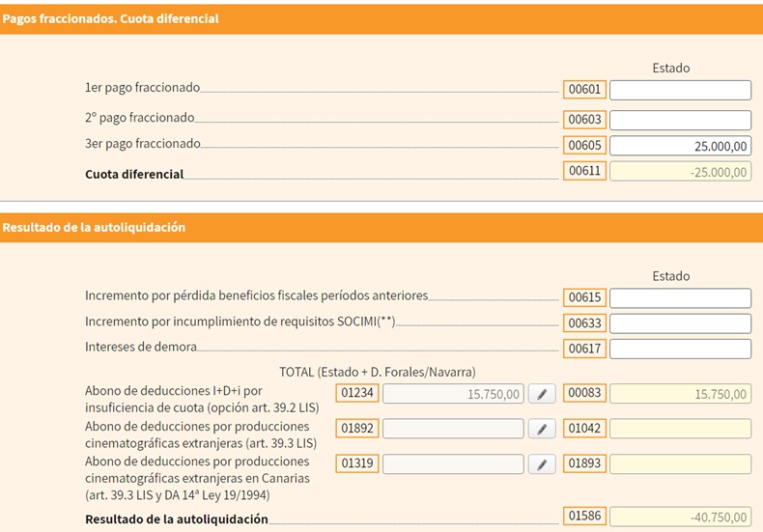Click the '3er pago fraccionado' label
This screenshot has width=763, height=532.
pyautogui.click(x=143, y=144)
